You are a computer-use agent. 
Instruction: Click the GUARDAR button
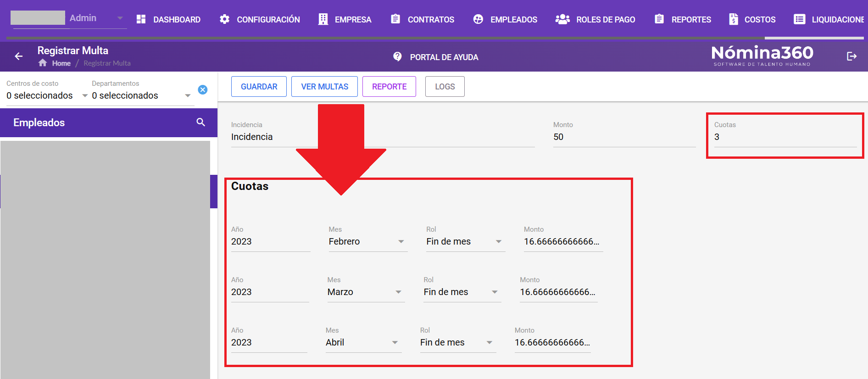pyautogui.click(x=259, y=86)
